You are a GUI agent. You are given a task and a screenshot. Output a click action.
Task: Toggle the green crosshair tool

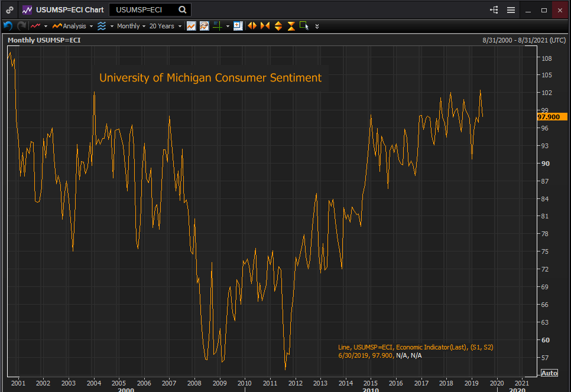[217, 26]
